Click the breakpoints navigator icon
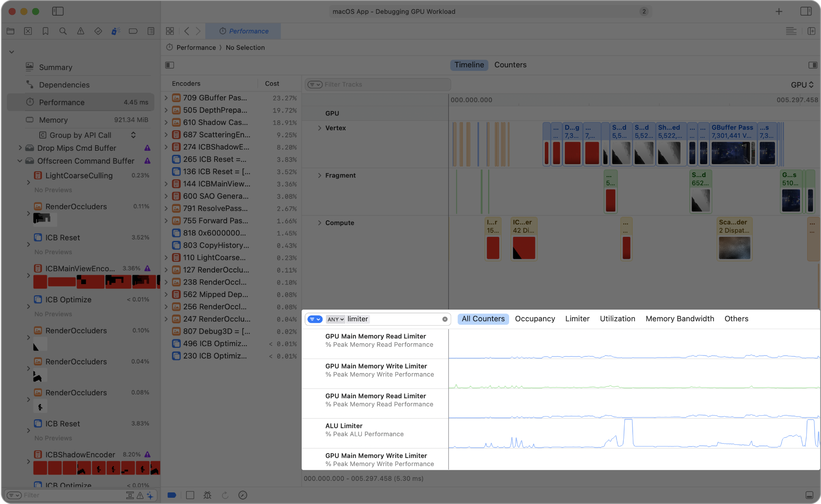 point(133,31)
